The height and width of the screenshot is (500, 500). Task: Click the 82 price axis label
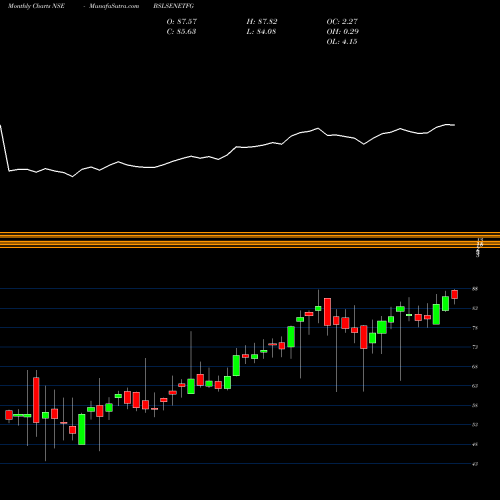475,308
